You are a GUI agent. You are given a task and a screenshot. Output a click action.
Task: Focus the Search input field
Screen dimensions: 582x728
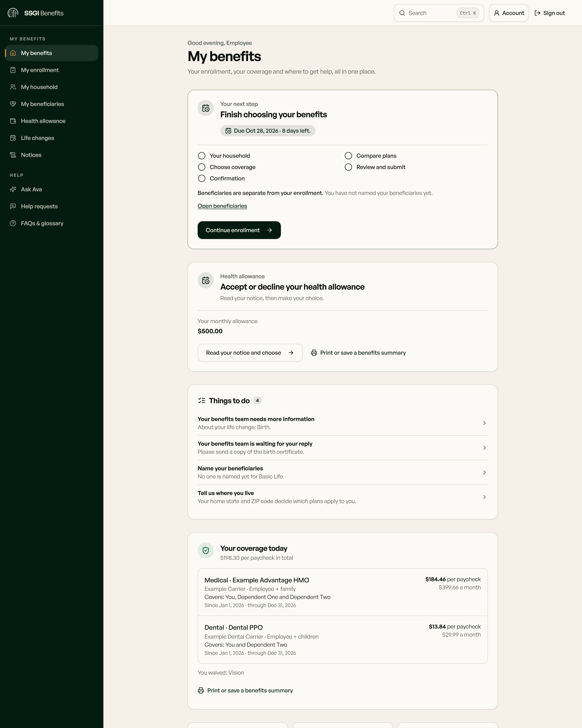click(x=439, y=13)
